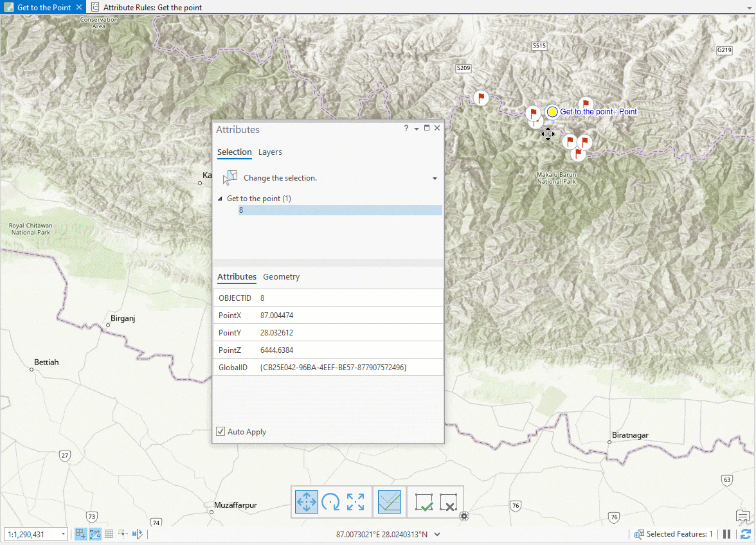Open Attributes pane options menu arrow
Screen dimensions: 756x545
click(x=417, y=129)
